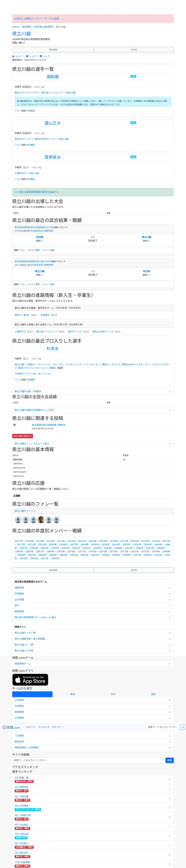Image resolution: width=186 pixels, height=868 pixels.
Task: Select the bottom 世代別 tab
Action: [x=134, y=570]
